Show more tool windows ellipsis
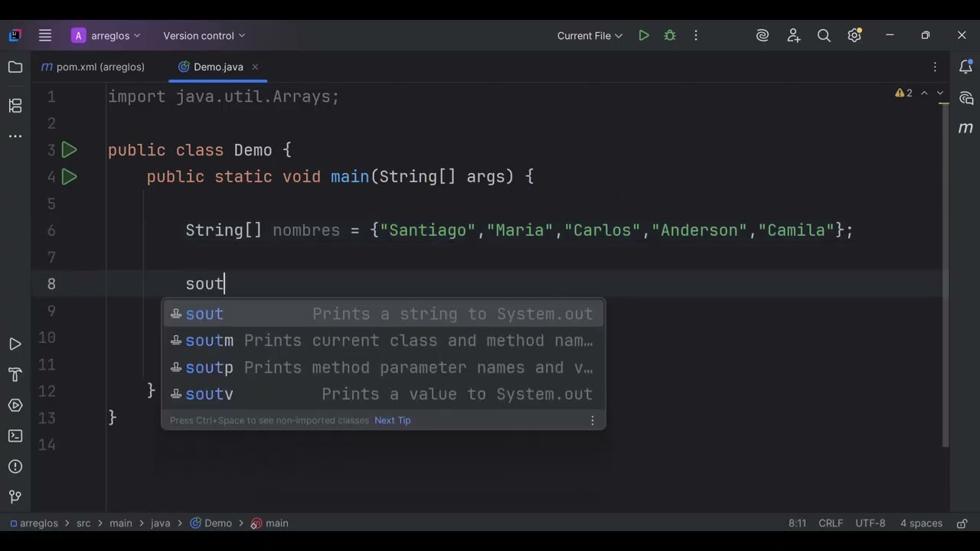The width and height of the screenshot is (980, 551). click(15, 136)
